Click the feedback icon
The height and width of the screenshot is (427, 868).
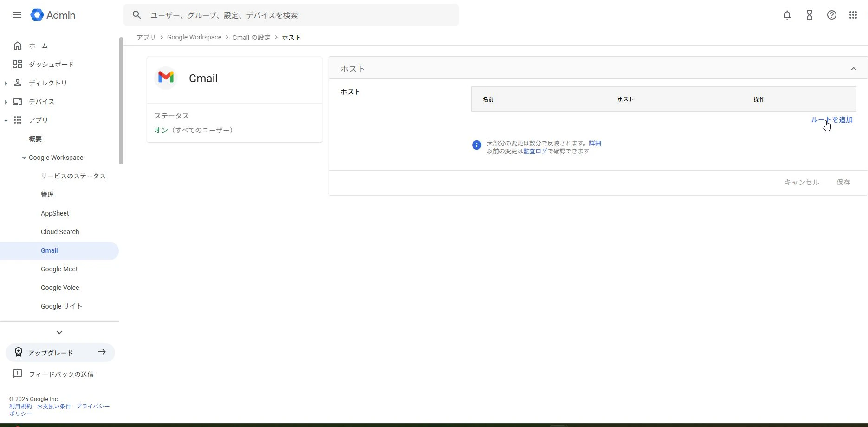pyautogui.click(x=18, y=374)
